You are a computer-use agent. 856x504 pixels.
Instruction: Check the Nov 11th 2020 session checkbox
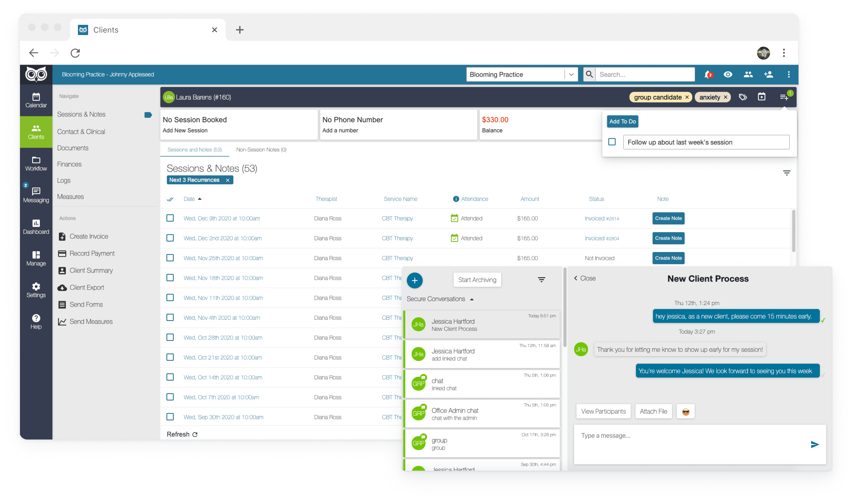tap(170, 298)
